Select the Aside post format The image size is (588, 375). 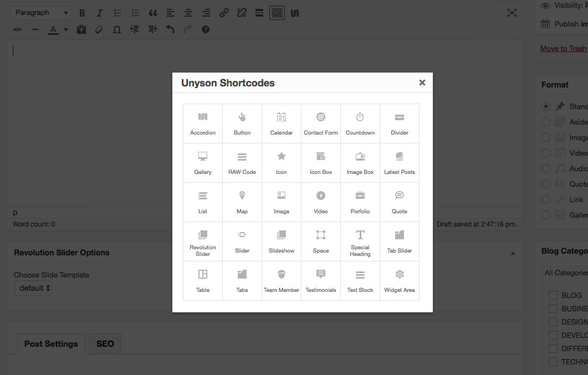click(x=546, y=122)
